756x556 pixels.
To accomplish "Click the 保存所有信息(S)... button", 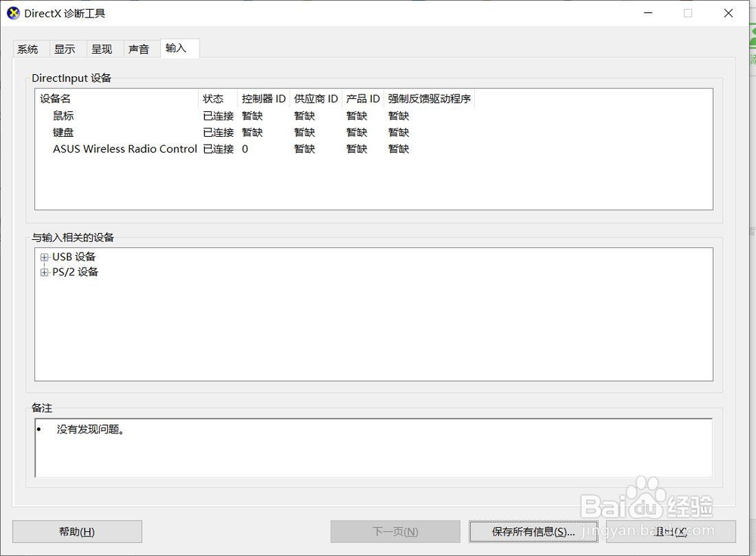I will point(533,531).
